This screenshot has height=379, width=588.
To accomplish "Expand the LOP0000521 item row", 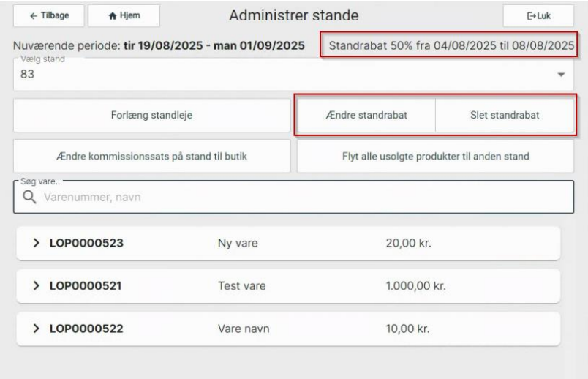I will point(37,286).
